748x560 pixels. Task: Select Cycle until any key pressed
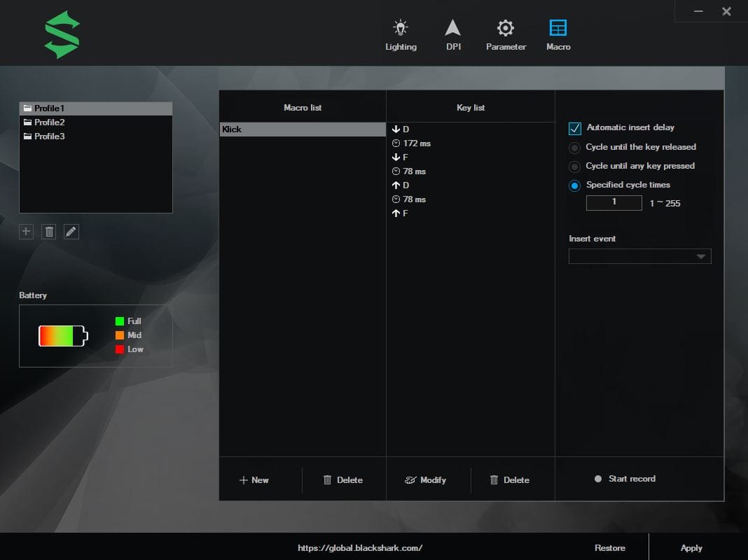click(575, 167)
